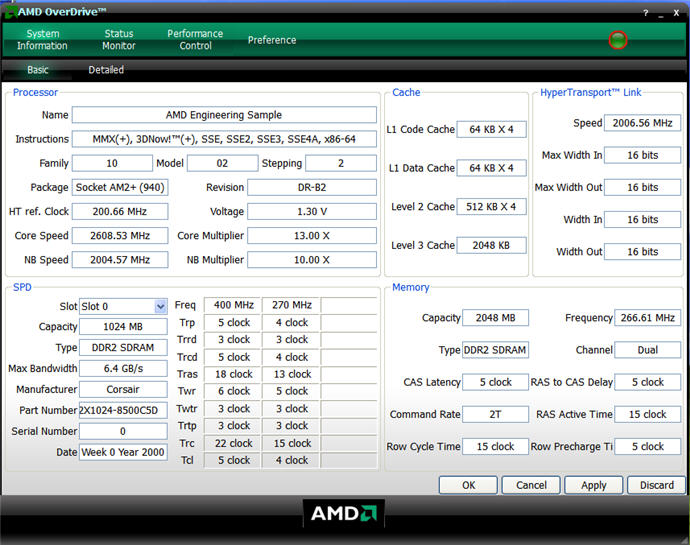Image resolution: width=690 pixels, height=545 pixels.
Task: Click the Cancel button
Action: (x=531, y=485)
